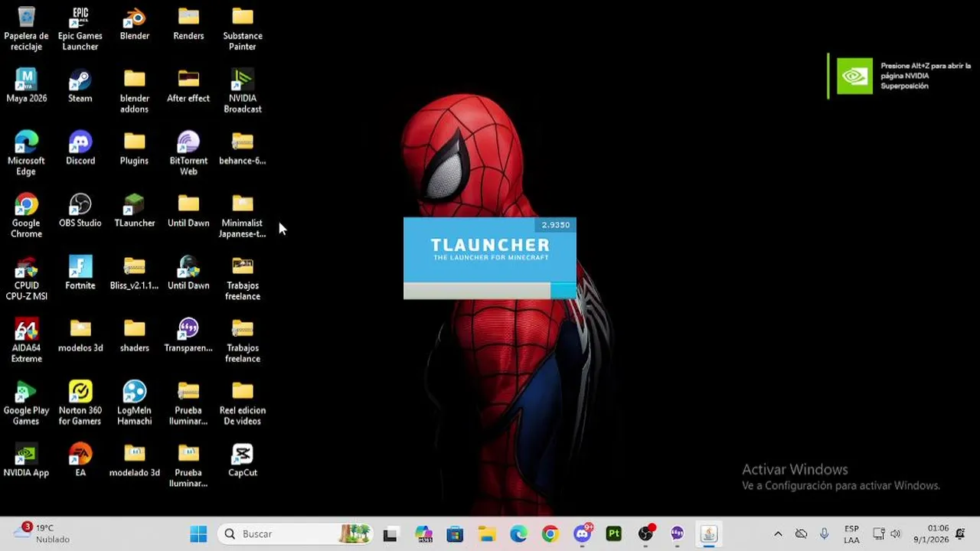Open Discord from the taskbar

583,534
